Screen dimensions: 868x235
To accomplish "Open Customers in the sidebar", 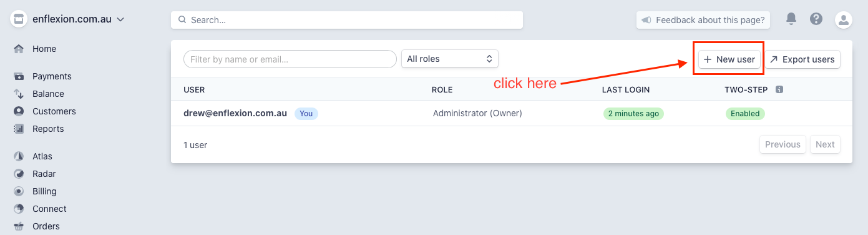I will pyautogui.click(x=54, y=111).
